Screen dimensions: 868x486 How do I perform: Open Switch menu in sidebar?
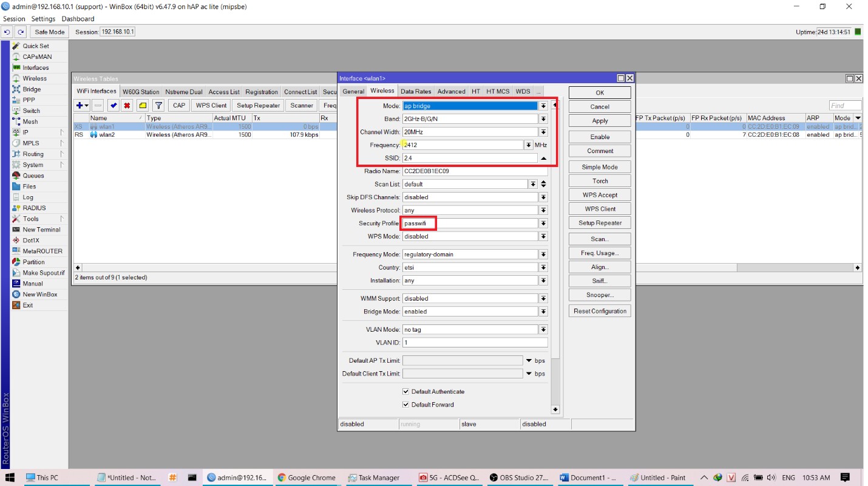tap(31, 111)
